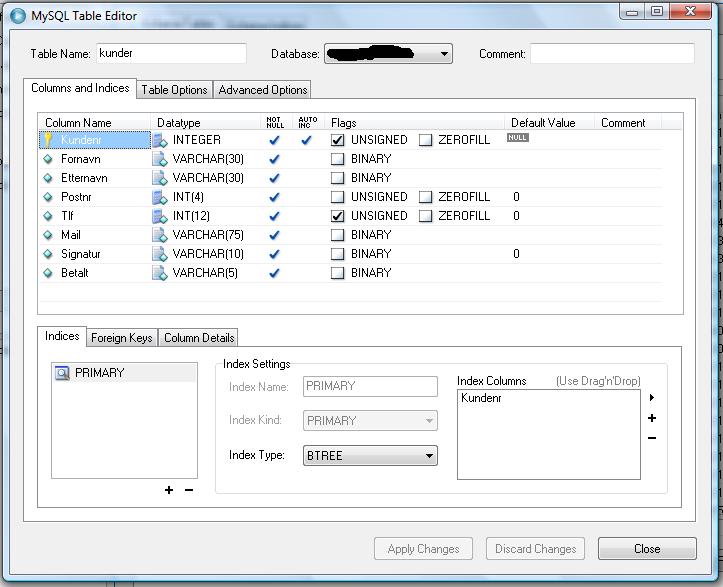Open the Foreign Keys tab
This screenshot has height=587, width=723.
click(122, 338)
